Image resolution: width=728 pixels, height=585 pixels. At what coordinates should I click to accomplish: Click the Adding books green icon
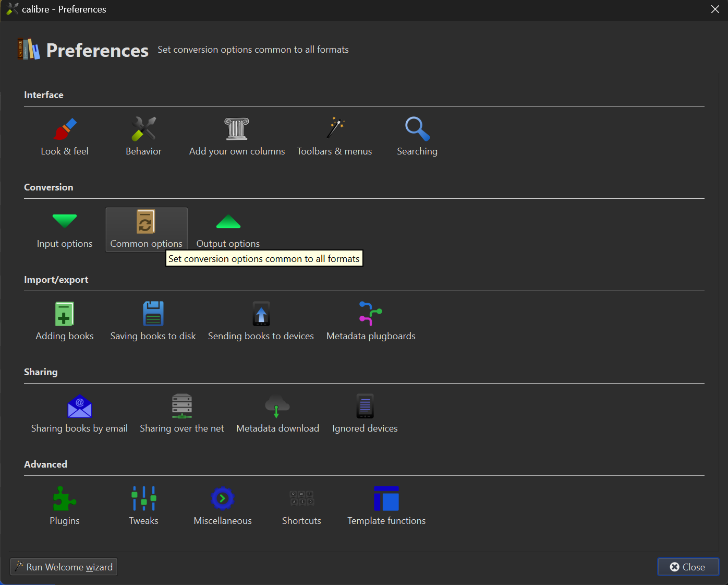(65, 314)
